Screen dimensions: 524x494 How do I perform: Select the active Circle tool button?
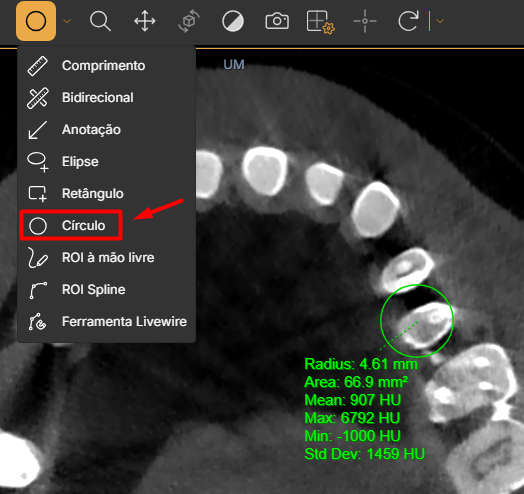[36, 21]
